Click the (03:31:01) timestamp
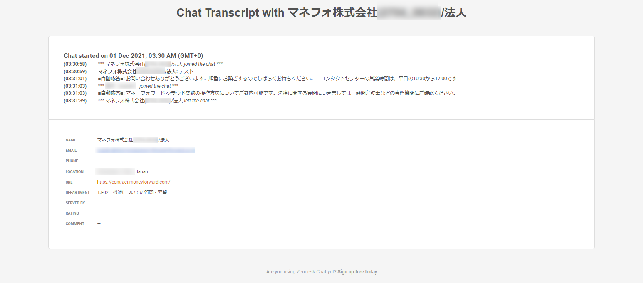The width and height of the screenshot is (644, 283). click(75, 79)
